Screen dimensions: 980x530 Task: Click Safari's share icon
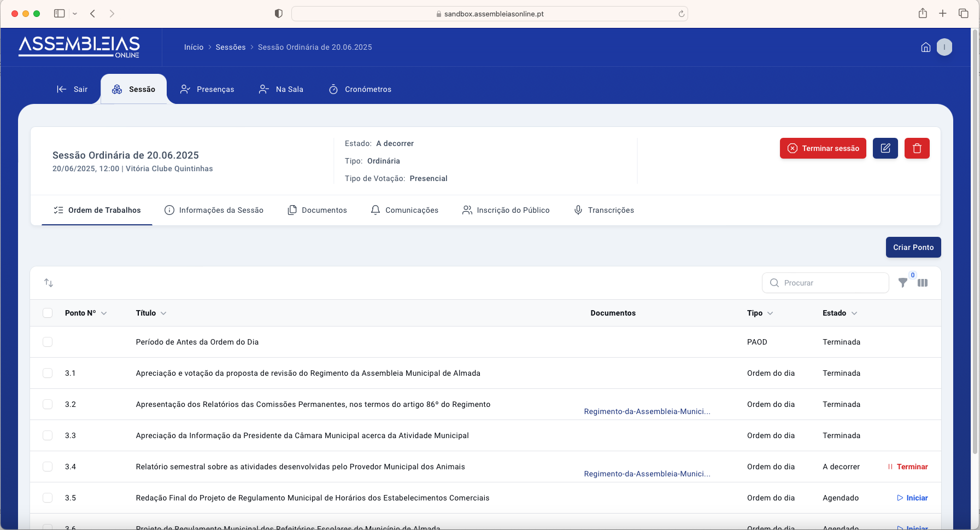click(x=923, y=14)
